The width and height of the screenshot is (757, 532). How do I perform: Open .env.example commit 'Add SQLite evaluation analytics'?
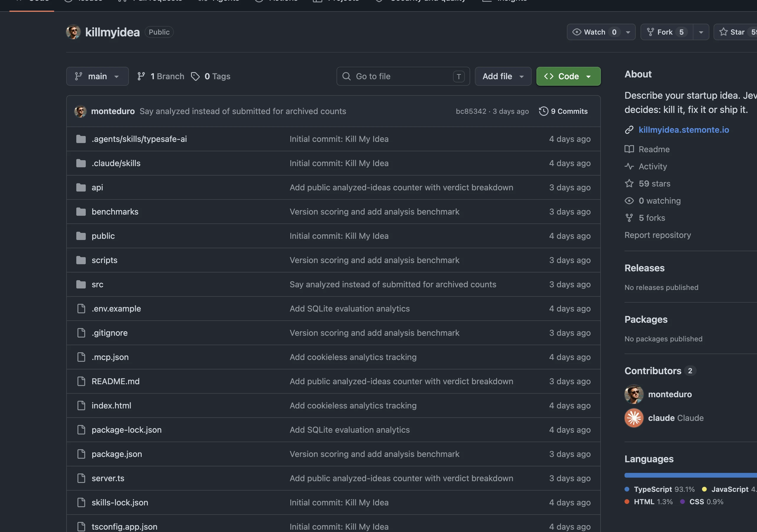click(x=350, y=309)
